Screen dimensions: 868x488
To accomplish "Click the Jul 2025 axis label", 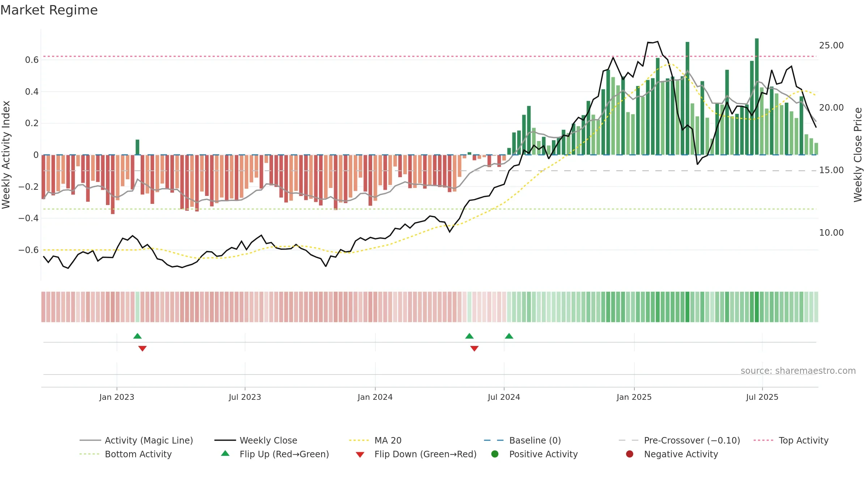I will coord(762,397).
